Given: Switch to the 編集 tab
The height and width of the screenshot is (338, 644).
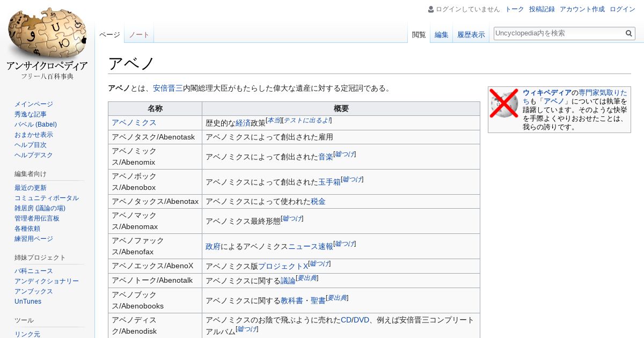Looking at the screenshot, I should click(x=442, y=34).
